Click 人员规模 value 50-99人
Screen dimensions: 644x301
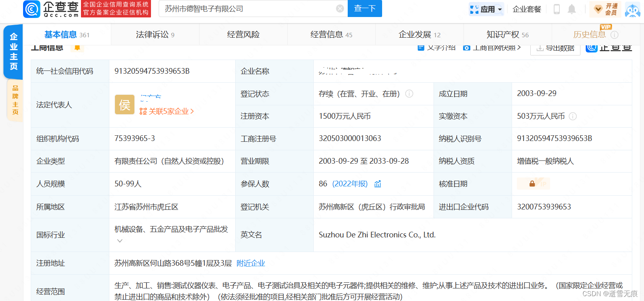[128, 184]
